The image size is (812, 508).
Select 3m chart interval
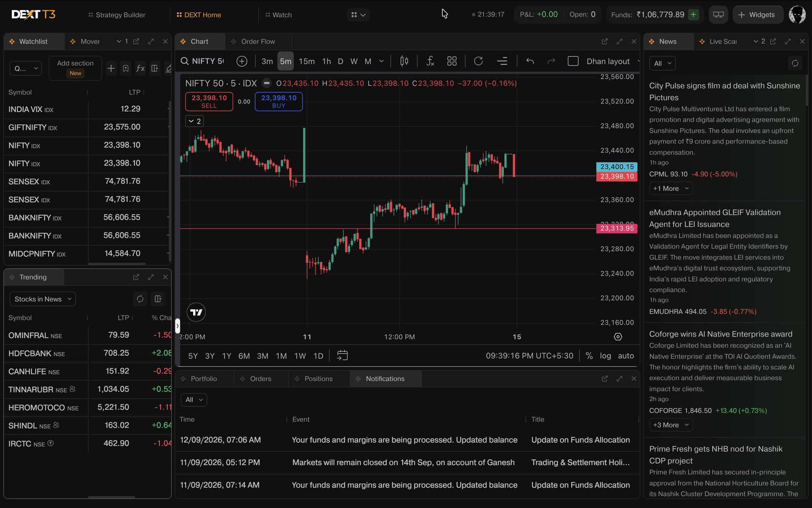click(x=267, y=61)
